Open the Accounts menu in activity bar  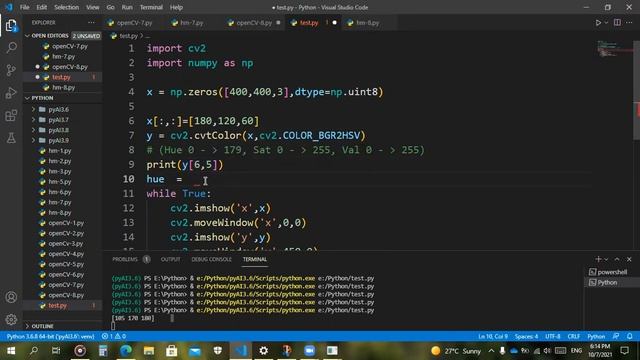[11, 297]
